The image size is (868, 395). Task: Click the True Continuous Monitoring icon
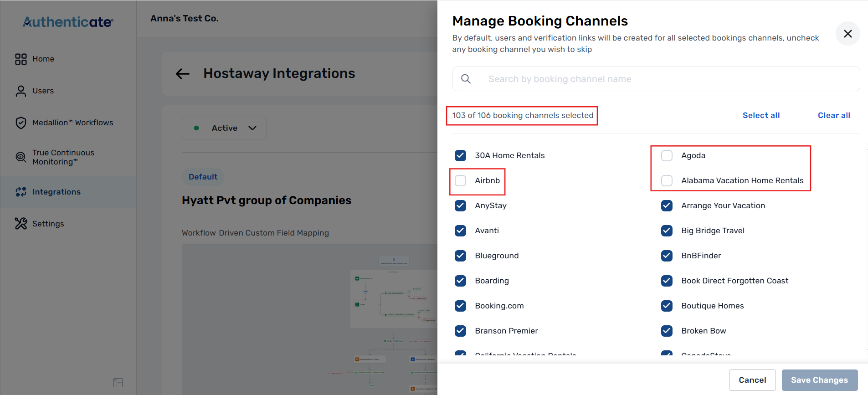point(21,157)
